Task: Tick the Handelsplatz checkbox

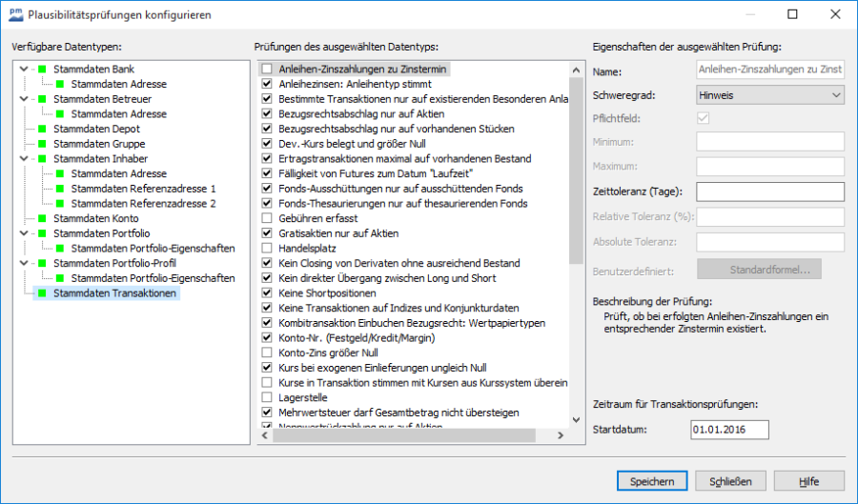Action: click(x=267, y=248)
